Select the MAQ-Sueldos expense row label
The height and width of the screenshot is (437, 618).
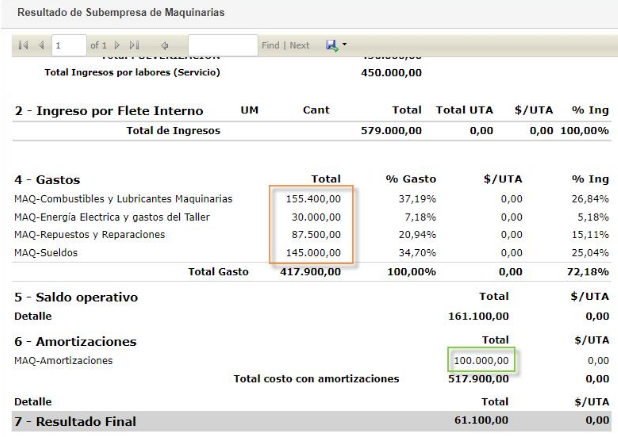pyautogui.click(x=46, y=253)
